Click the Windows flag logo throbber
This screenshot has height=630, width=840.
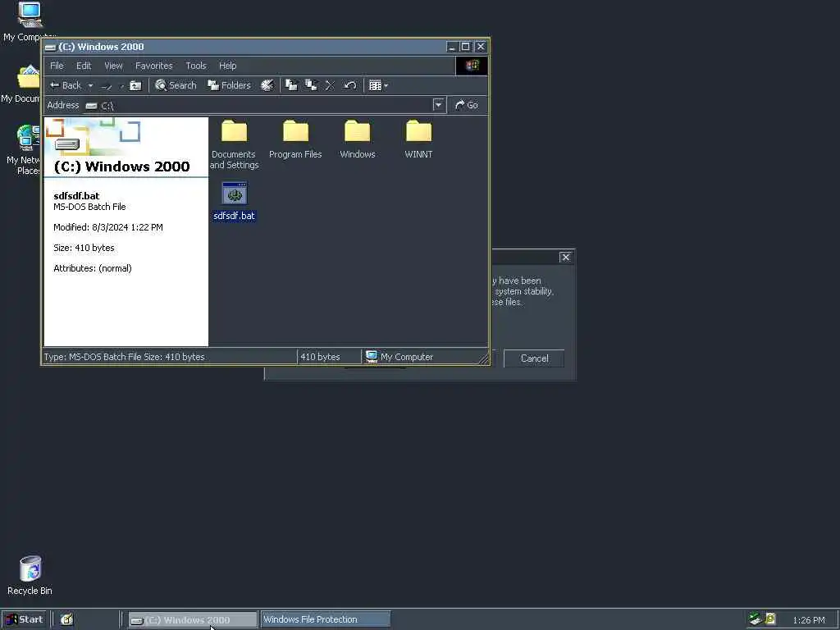[472, 66]
